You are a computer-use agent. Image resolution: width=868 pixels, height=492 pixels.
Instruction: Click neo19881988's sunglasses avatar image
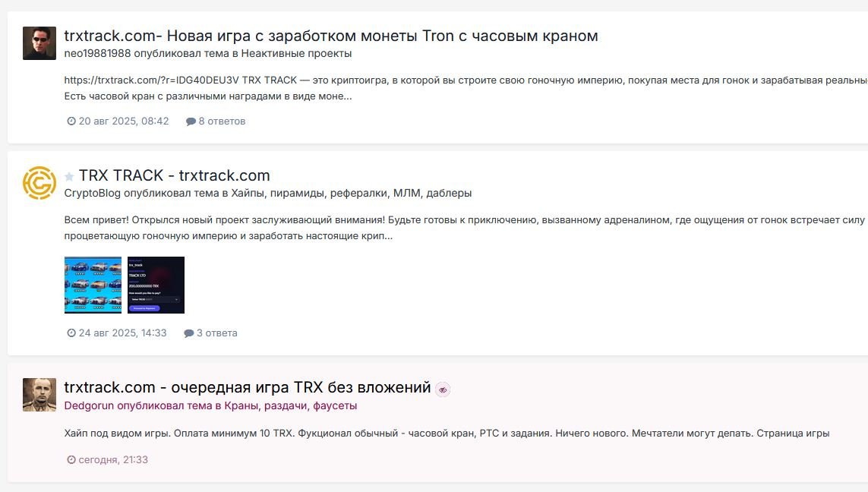tap(39, 43)
